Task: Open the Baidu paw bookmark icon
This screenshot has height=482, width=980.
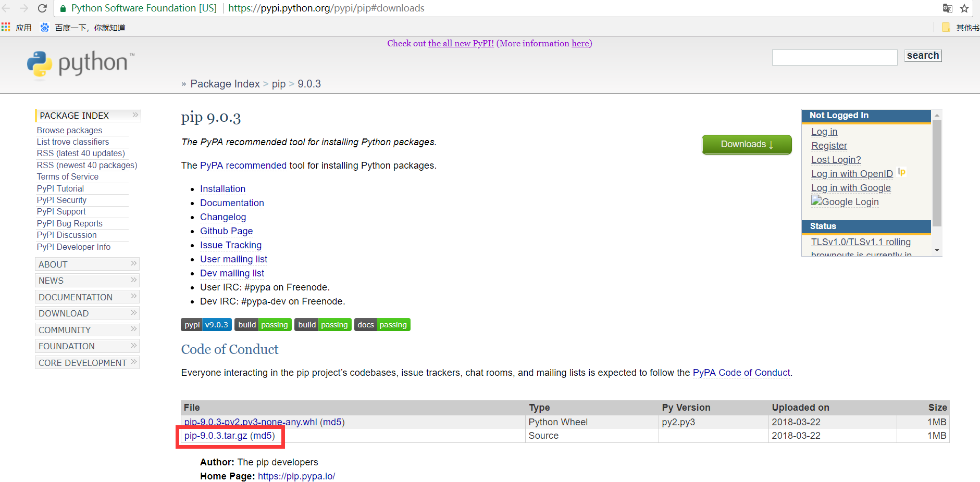Action: (45, 27)
